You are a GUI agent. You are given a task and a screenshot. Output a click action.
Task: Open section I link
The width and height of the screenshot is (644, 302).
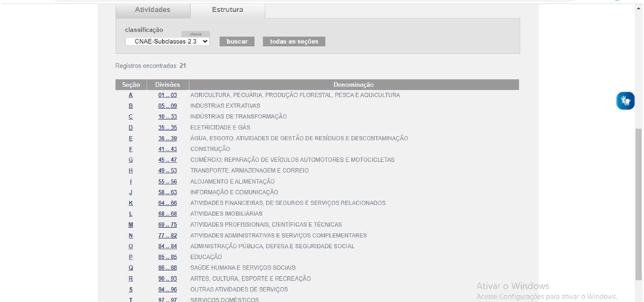(131, 182)
